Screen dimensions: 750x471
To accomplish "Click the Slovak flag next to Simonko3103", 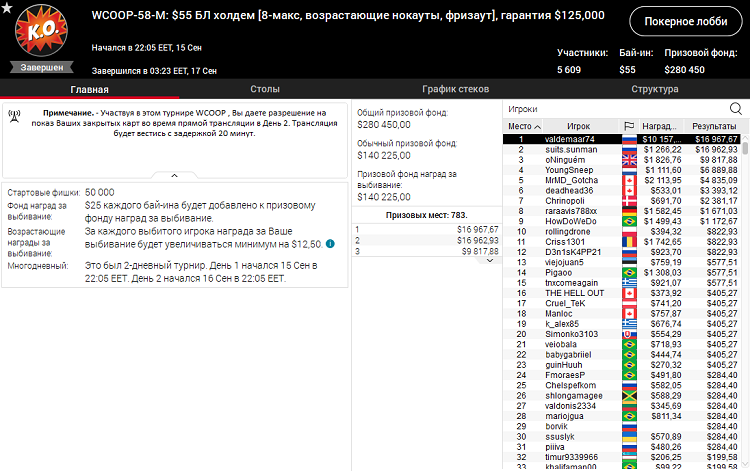I will (x=629, y=334).
